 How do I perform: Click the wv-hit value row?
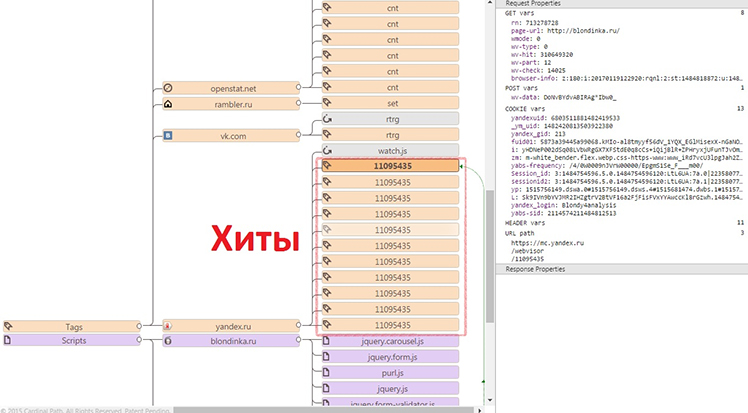pos(542,54)
